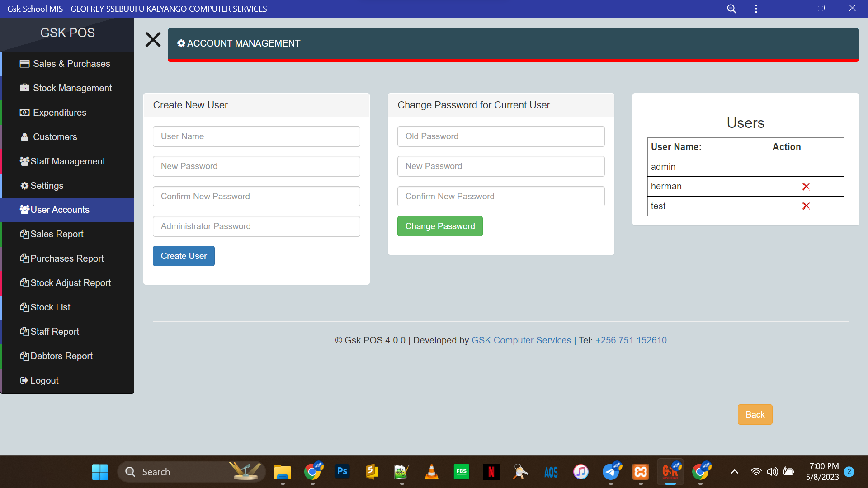Click the search magnifier in title bar

[731, 9]
